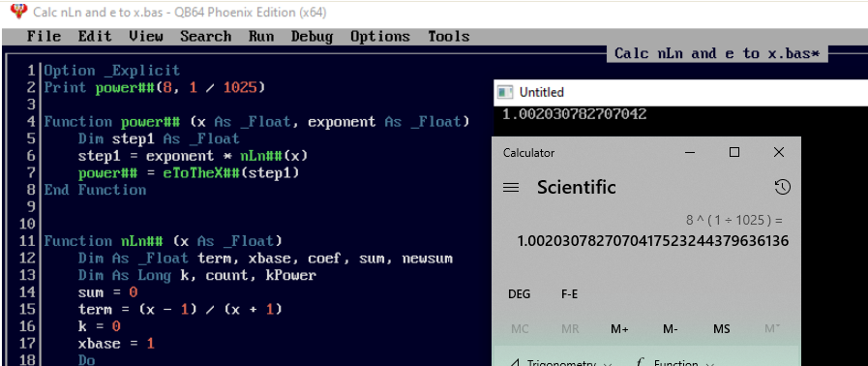This screenshot has height=366, width=868.
Task: Close the Calculator window
Action: (778, 152)
